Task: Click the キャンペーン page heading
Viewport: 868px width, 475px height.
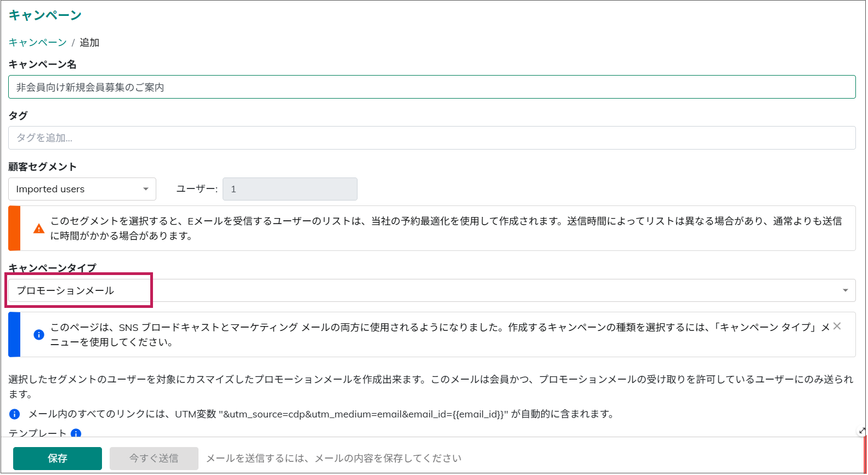Action: point(45,15)
